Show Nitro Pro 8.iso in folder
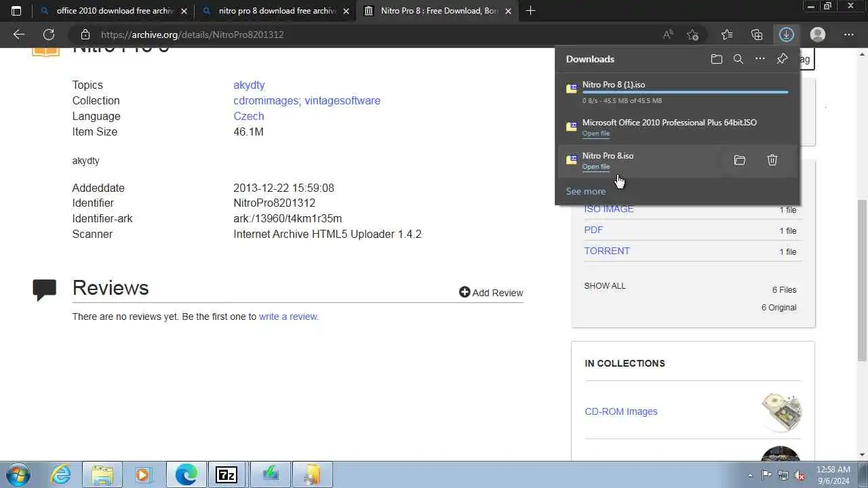The width and height of the screenshot is (868, 488). tap(740, 160)
